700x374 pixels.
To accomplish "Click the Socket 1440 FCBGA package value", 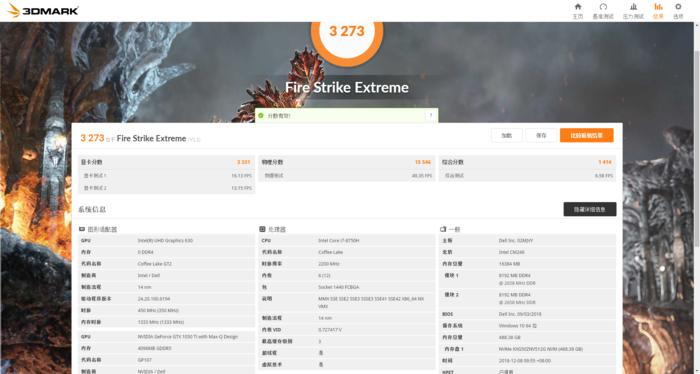I will click(338, 287).
